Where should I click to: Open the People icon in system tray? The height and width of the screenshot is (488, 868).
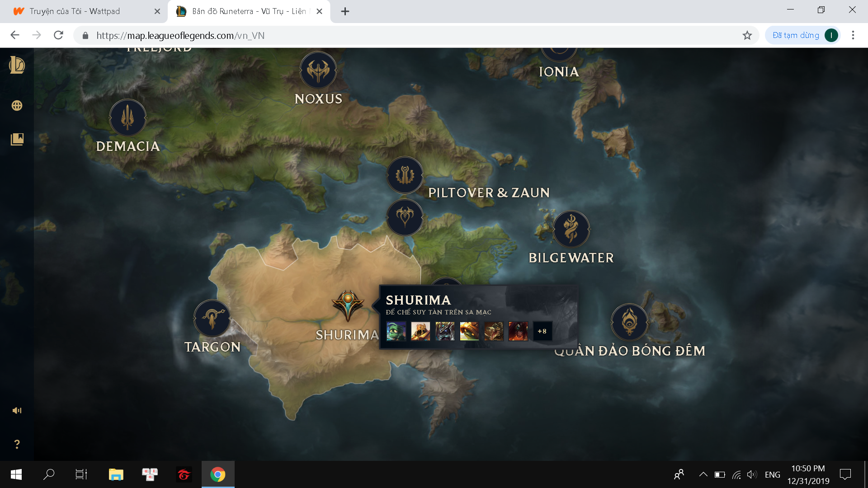coord(679,474)
